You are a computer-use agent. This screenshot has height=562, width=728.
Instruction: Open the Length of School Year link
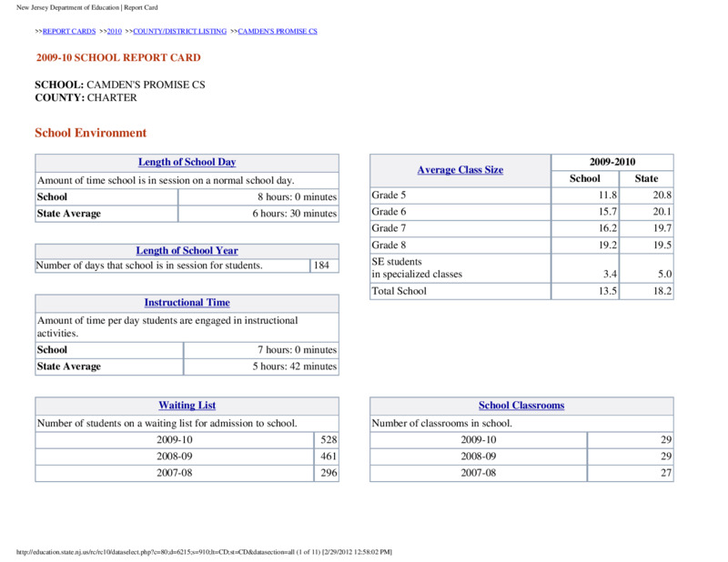point(187,251)
